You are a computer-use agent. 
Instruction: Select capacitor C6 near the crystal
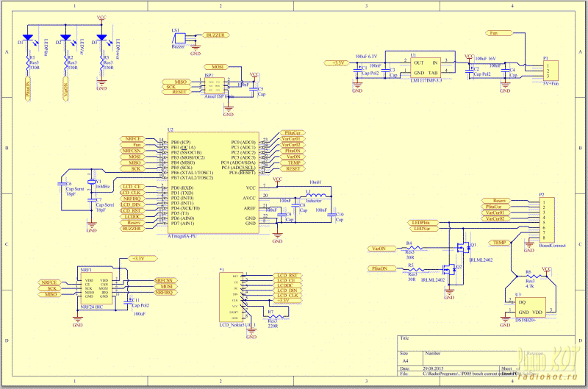click(61, 184)
